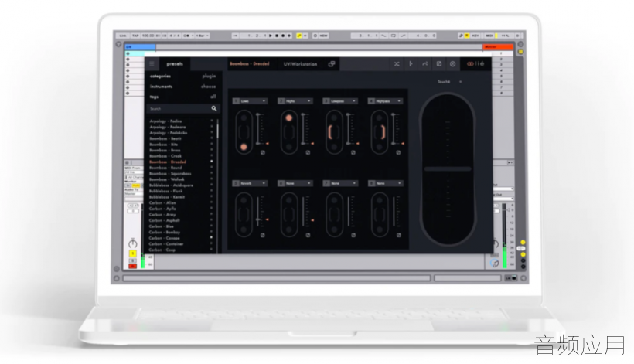Select preset Boombass - Brass
Viewport: 634px width, 364px height.
click(165, 150)
